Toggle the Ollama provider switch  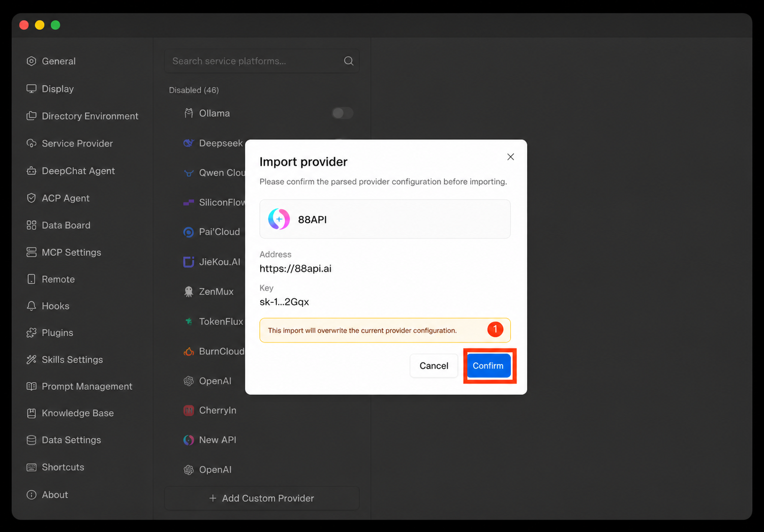(343, 113)
